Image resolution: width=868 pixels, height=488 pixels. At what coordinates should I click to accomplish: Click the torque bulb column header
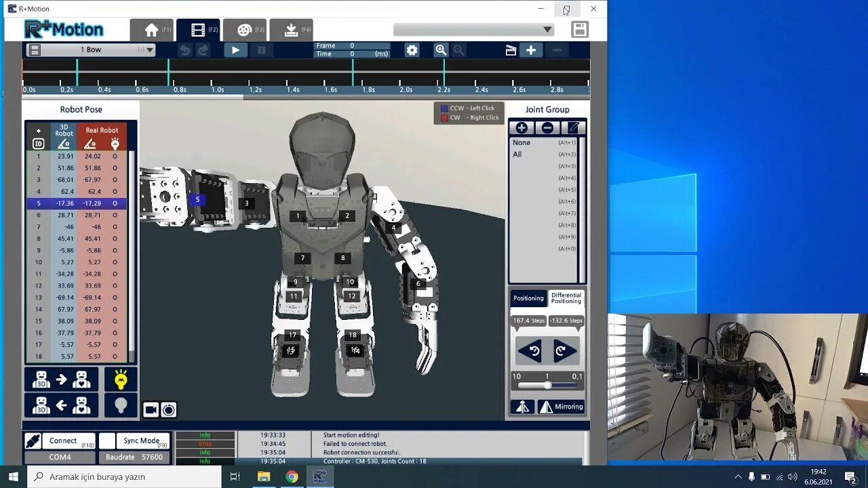pyautogui.click(x=115, y=144)
